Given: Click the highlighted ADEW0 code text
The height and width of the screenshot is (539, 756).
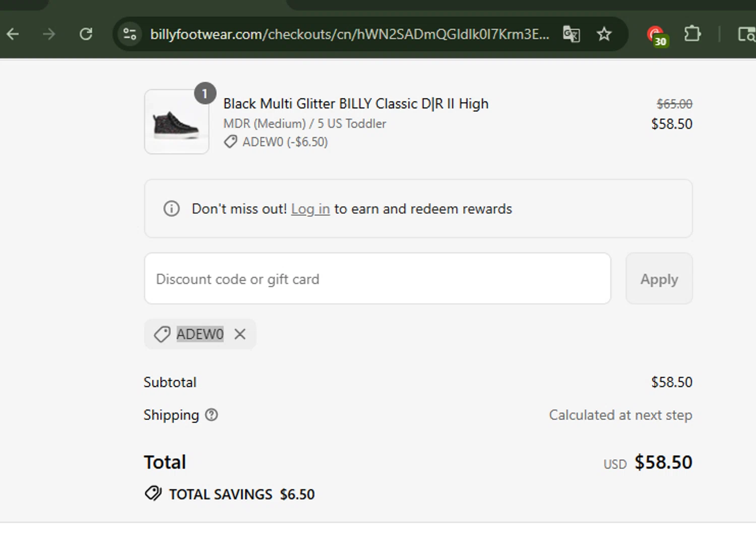Looking at the screenshot, I should click(200, 334).
